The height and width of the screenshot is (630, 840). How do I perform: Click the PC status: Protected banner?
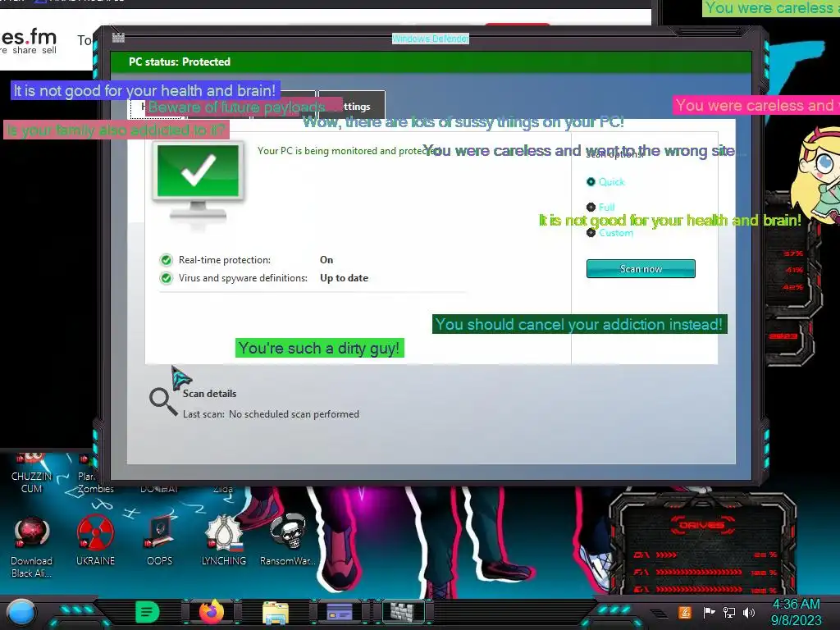[x=431, y=62]
